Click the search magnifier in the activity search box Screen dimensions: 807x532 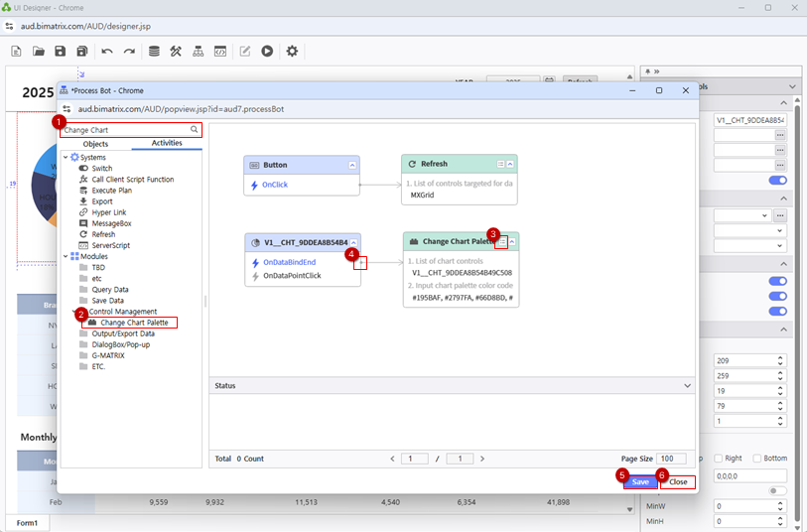point(195,130)
